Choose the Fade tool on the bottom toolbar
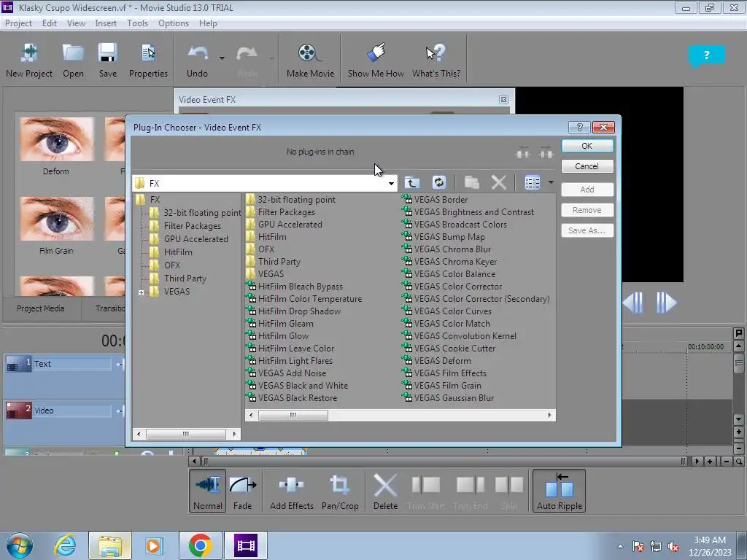 242,491
